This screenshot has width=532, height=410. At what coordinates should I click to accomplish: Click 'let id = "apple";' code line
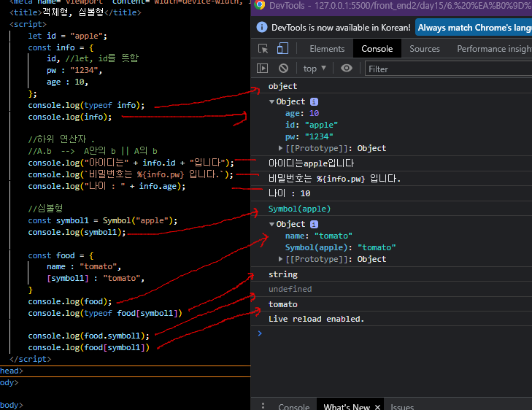(x=68, y=36)
